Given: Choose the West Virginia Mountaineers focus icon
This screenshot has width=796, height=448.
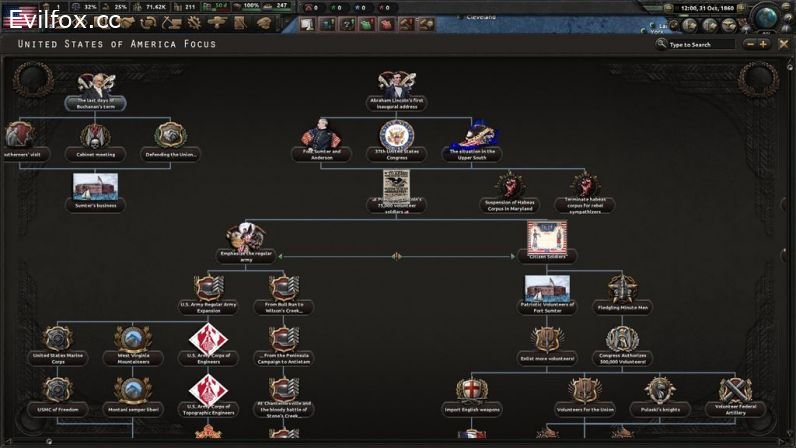Looking at the screenshot, I should pos(132,340).
